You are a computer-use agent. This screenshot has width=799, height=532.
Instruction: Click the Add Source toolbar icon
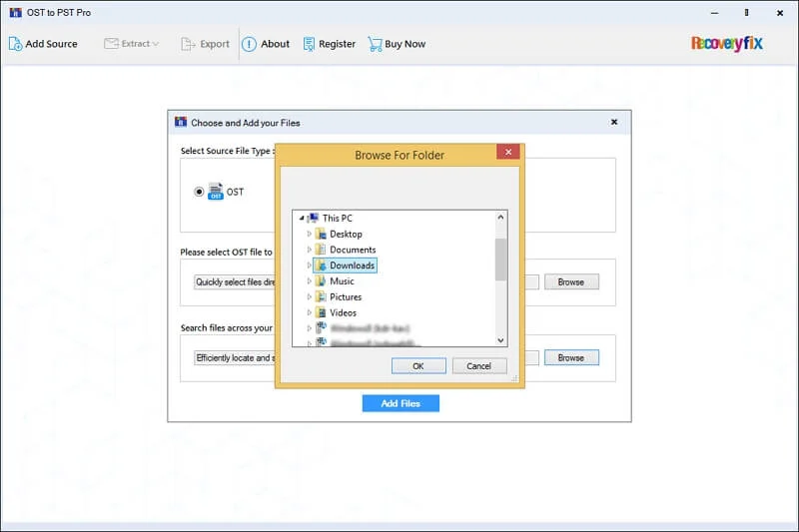pos(15,44)
